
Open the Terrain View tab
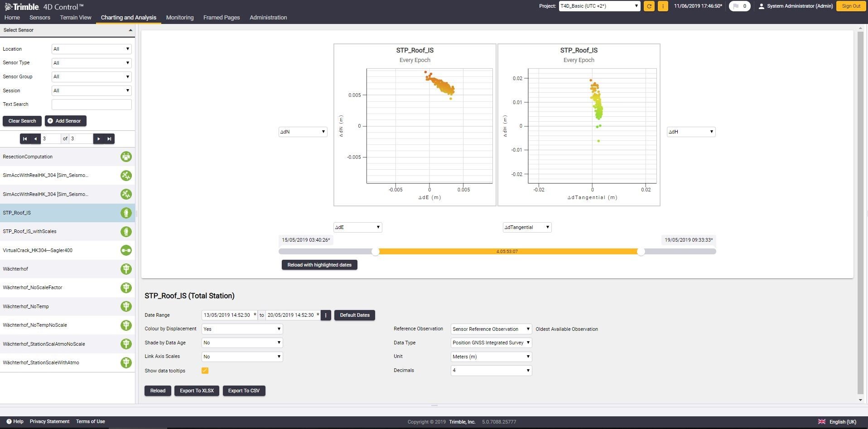76,18
